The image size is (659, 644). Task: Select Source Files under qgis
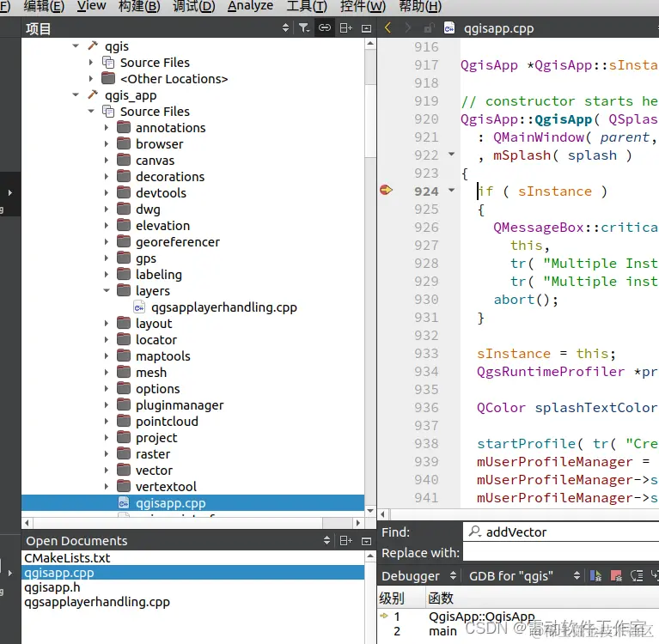[x=155, y=62]
